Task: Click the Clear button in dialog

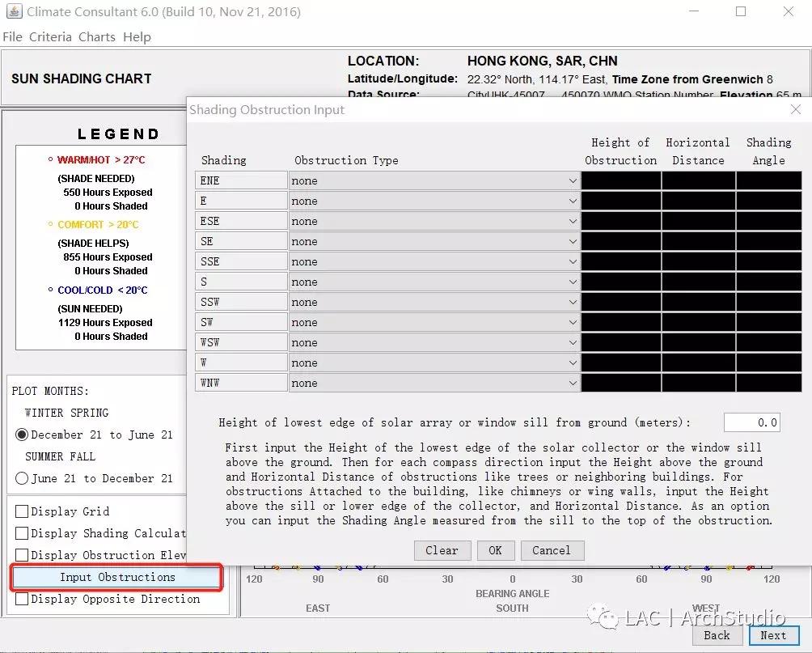Action: tap(442, 550)
